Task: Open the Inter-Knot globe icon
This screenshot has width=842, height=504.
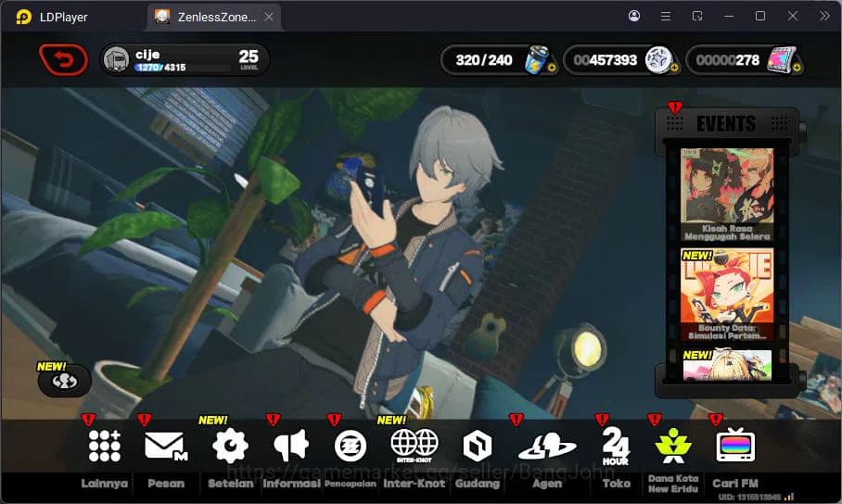Action: click(414, 445)
